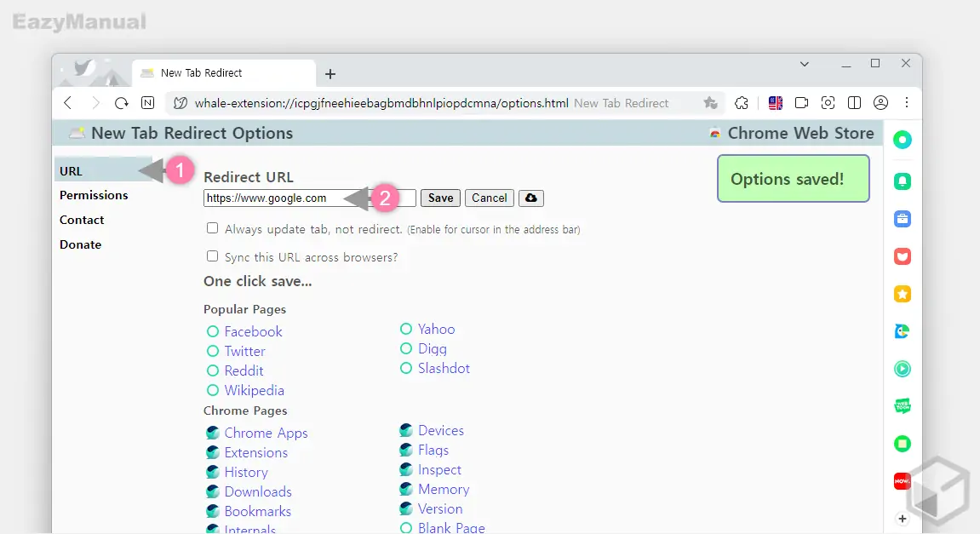The width and height of the screenshot is (980, 534).
Task: Open a new tab with plus button
Action: pos(330,74)
